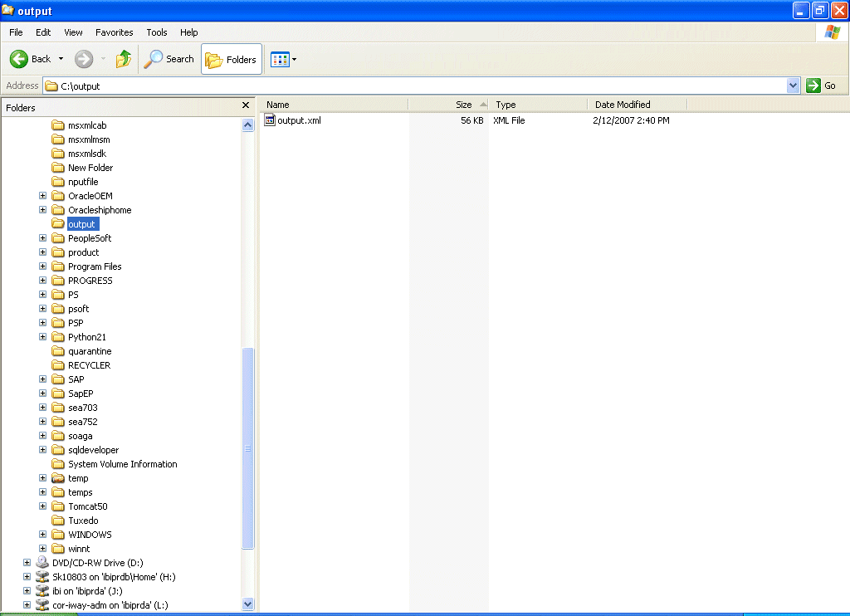Expand the OracleOEM folder node
The image size is (850, 616).
[43, 196]
